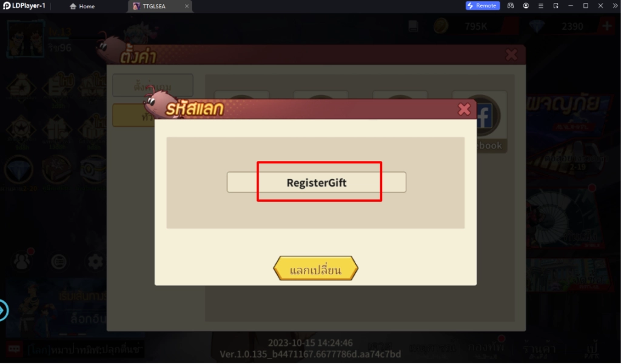
Task: Open the LDPlayer hamburger menu
Action: [540, 5]
